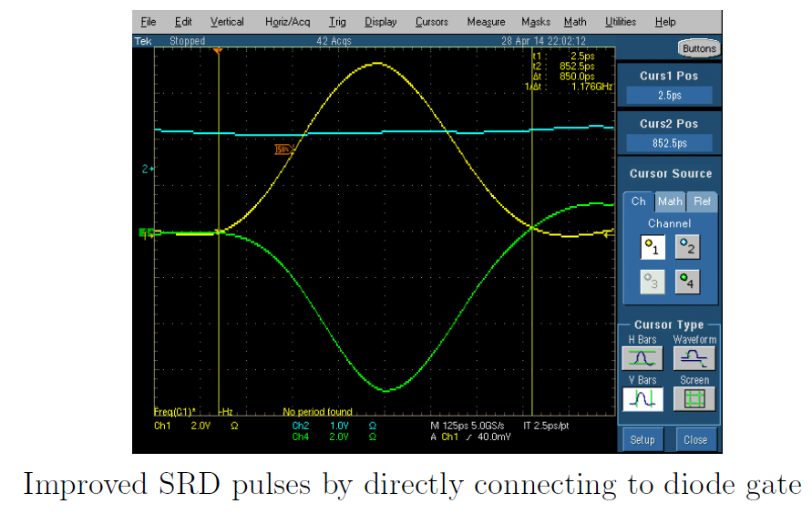Choose channel 4 as cursor source
This screenshot has height=514, width=812.
[688, 283]
